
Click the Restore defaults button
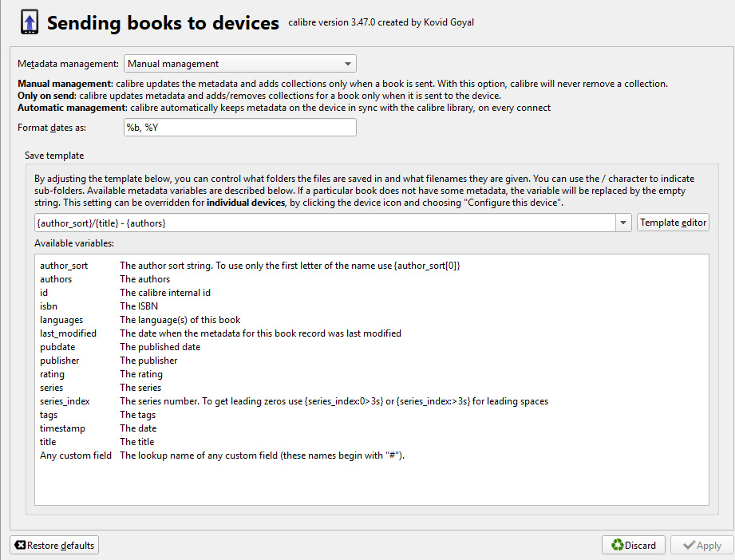pos(54,546)
